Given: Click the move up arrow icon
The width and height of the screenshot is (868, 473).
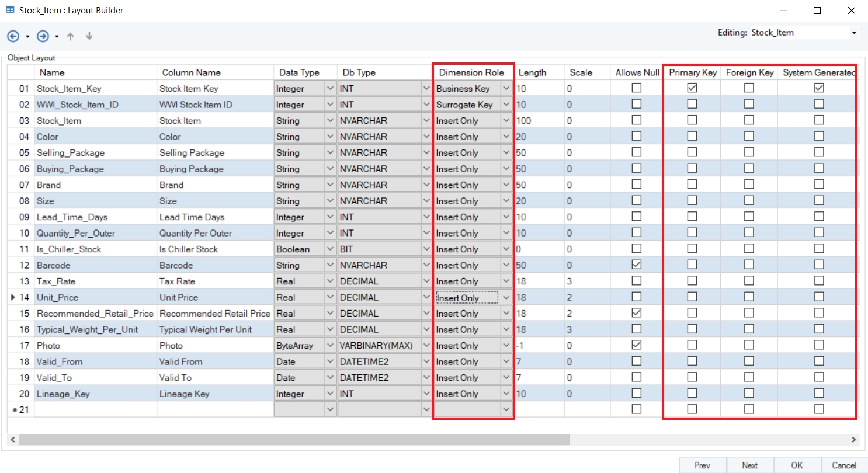Looking at the screenshot, I should 71,36.
